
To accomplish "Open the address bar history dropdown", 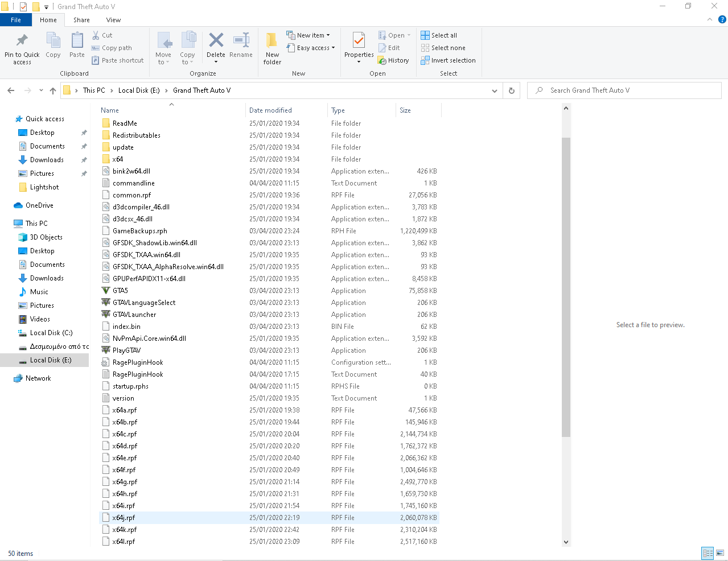I will 494,90.
